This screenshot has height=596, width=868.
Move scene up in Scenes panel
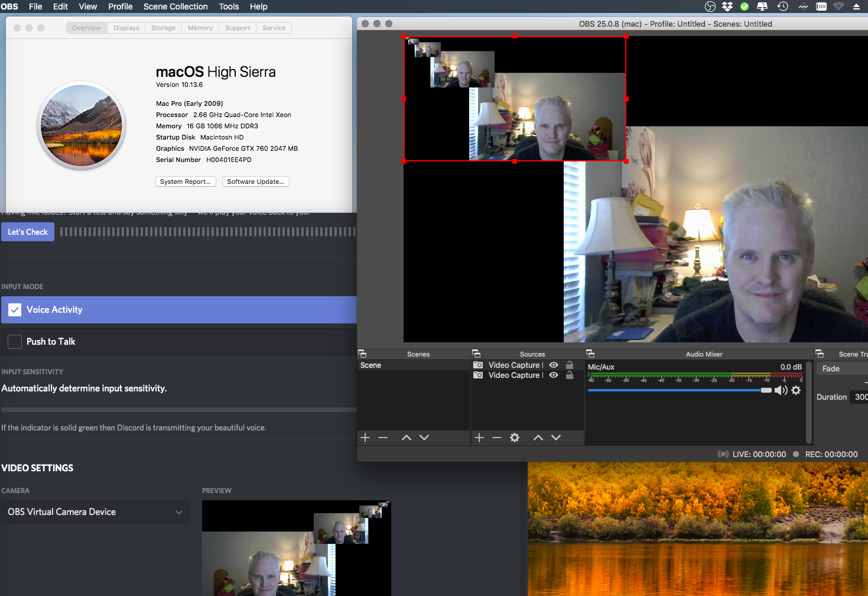pos(407,438)
